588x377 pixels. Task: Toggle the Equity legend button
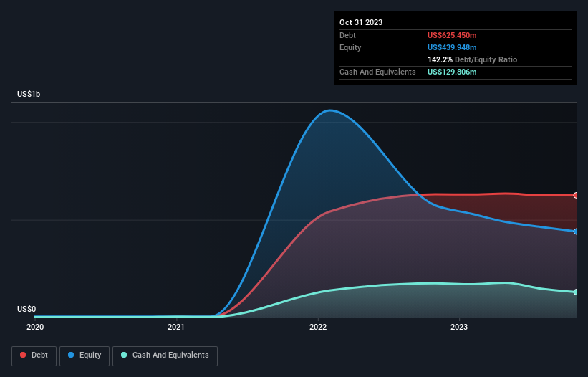85,356
